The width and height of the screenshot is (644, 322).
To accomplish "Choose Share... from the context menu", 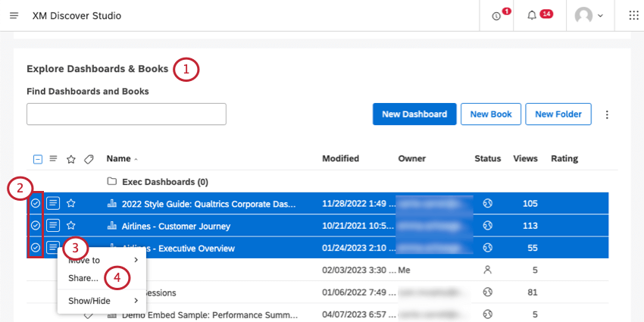I will [83, 278].
